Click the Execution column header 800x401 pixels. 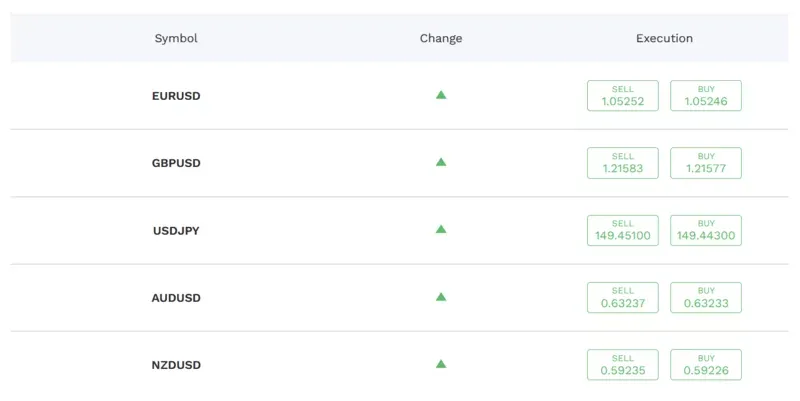click(x=664, y=38)
